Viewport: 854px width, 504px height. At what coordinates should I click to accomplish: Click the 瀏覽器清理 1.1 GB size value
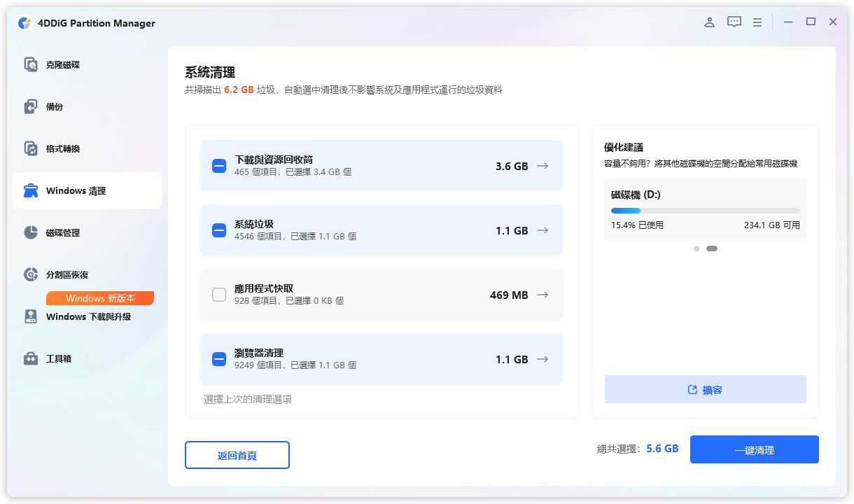[512, 360]
